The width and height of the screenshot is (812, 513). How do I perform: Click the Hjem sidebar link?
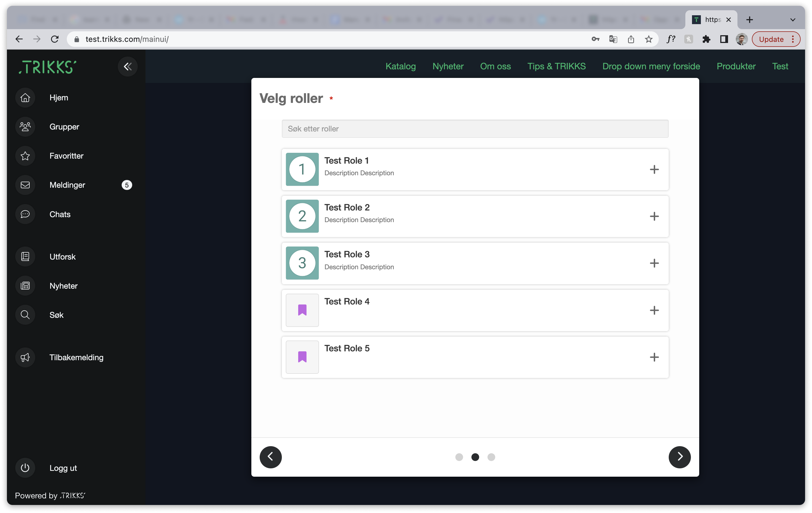click(59, 98)
